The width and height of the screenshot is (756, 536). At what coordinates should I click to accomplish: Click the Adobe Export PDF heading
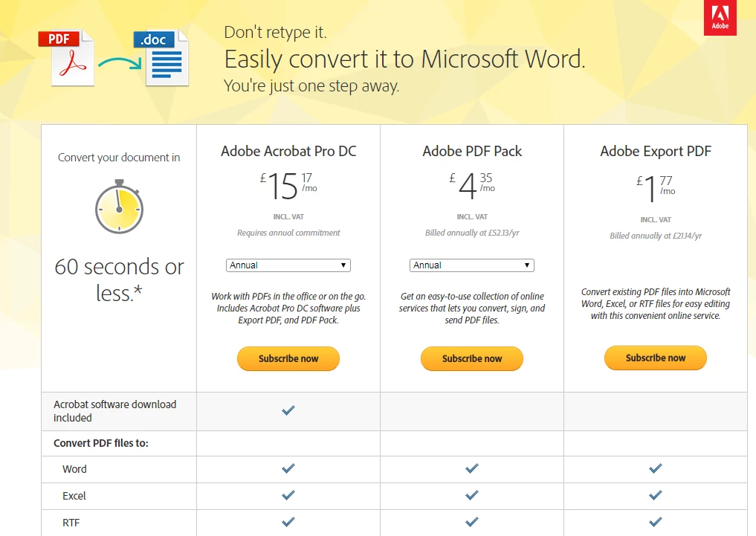(x=656, y=152)
